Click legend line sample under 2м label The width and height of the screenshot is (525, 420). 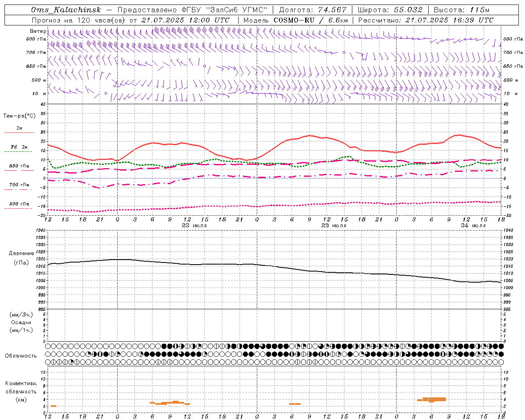coord(19,133)
